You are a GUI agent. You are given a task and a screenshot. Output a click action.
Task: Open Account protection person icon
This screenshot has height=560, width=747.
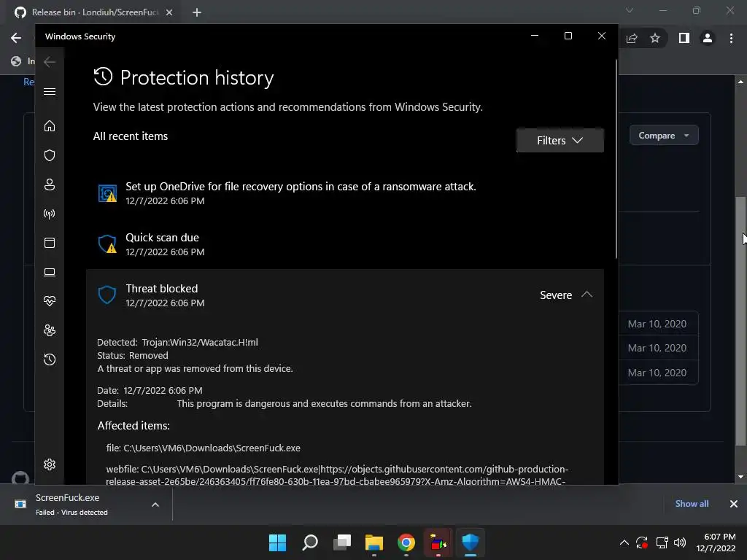(x=50, y=184)
